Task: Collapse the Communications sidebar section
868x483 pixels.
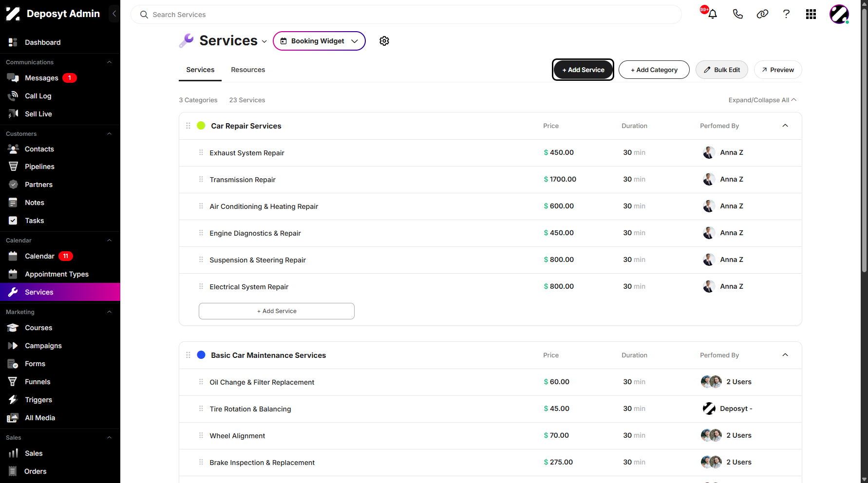Action: point(109,62)
